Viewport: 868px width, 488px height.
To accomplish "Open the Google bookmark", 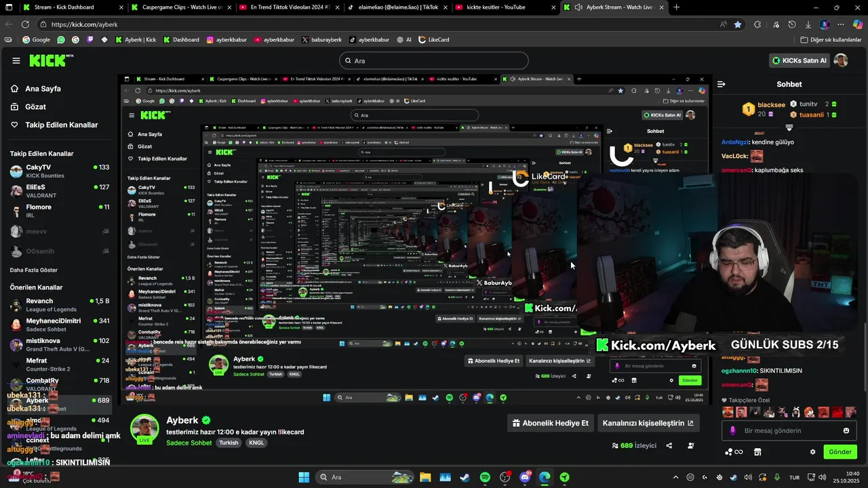I will pyautogui.click(x=37, y=40).
